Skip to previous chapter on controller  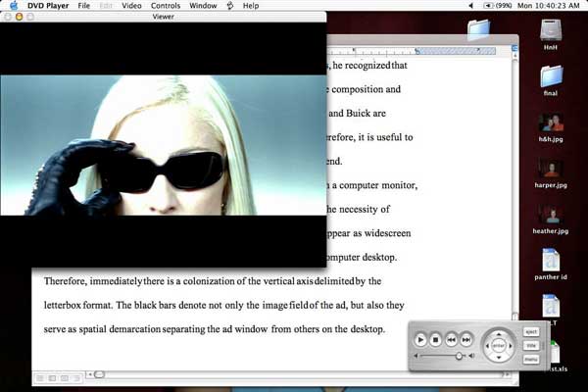click(x=451, y=340)
